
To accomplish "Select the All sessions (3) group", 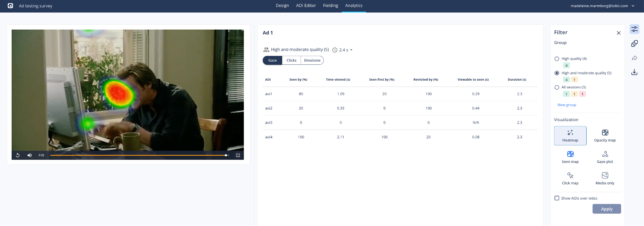I will 557,87.
